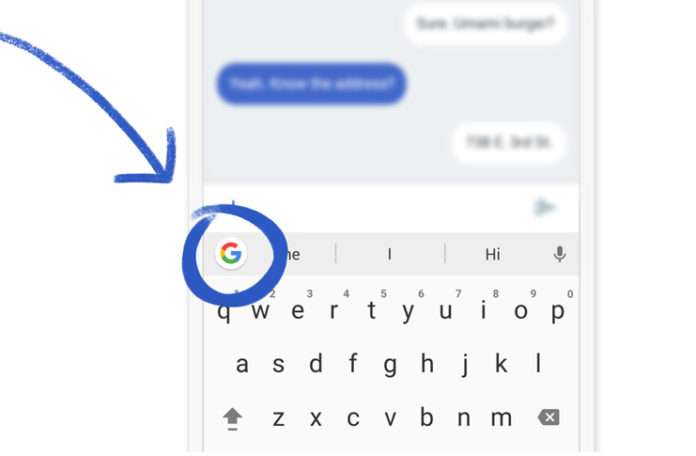The image size is (696, 456).
Task: Tap the w key
Action: [x=261, y=311]
